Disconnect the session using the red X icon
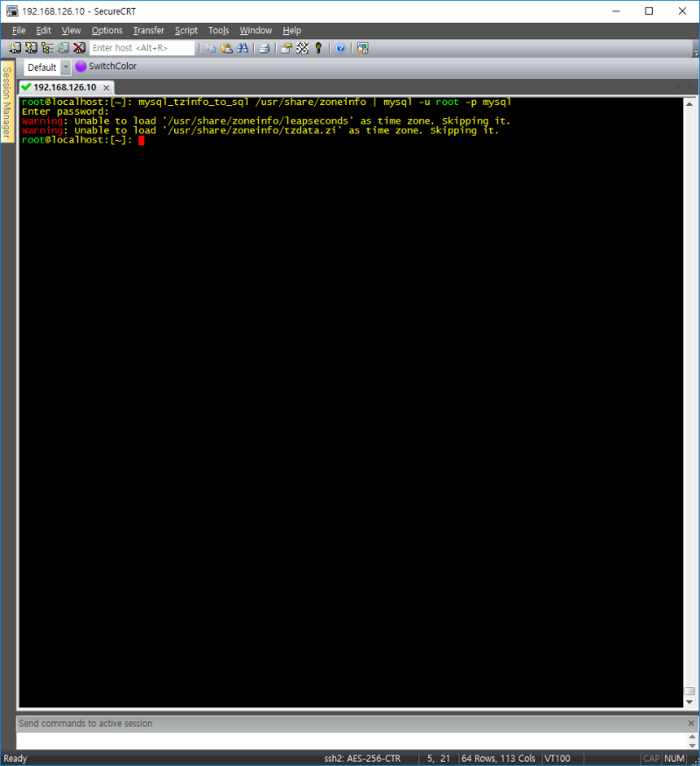The height and width of the screenshot is (766, 700). (x=79, y=48)
